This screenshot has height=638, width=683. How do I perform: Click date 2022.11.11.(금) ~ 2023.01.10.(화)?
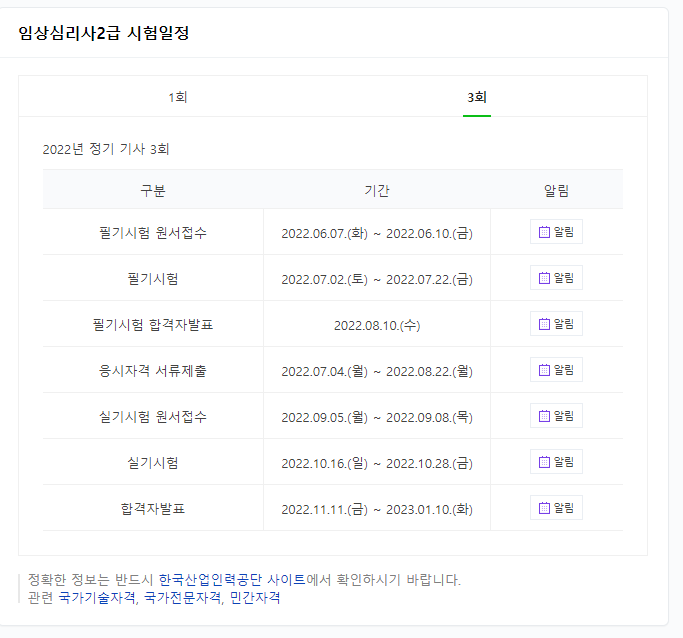coord(377,509)
